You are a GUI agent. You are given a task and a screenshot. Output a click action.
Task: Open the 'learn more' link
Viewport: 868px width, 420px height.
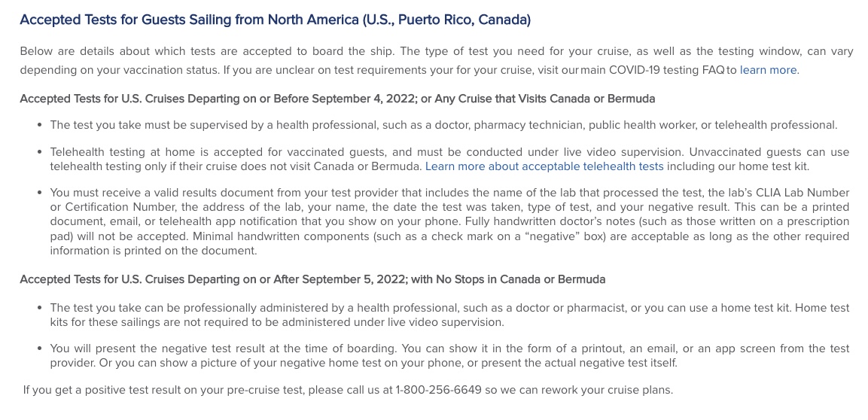pos(768,70)
